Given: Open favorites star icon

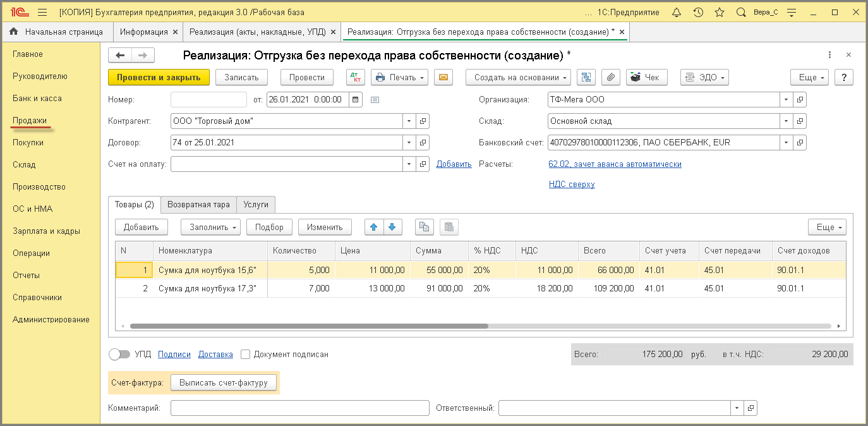Looking at the screenshot, I should click(x=720, y=13).
